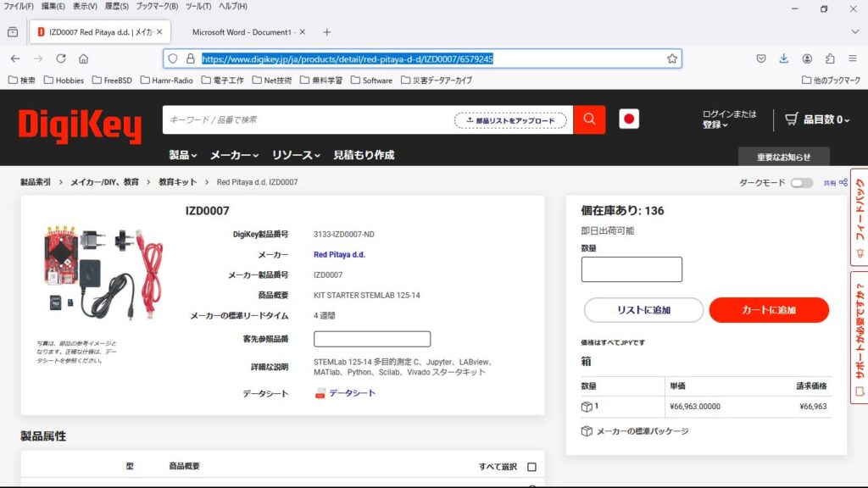Open the サポートが必要ですか side tab
Screen dimensions: 868x488
(860, 338)
